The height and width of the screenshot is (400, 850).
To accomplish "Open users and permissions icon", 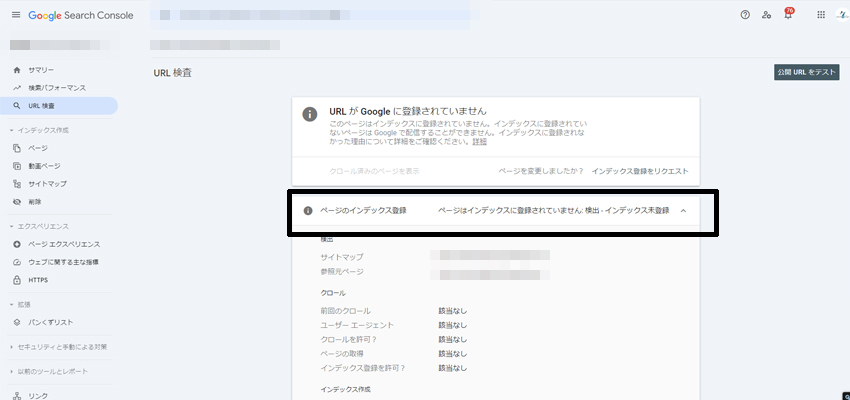I will [x=766, y=15].
